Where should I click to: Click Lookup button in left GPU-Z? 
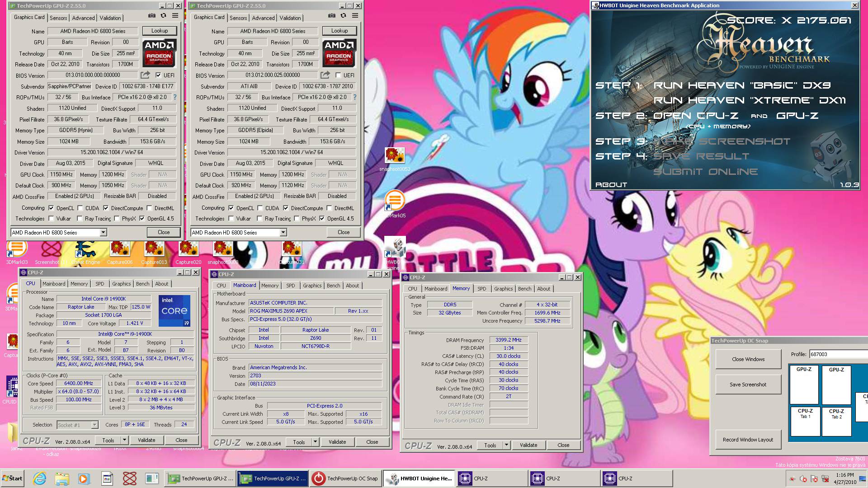pyautogui.click(x=160, y=31)
